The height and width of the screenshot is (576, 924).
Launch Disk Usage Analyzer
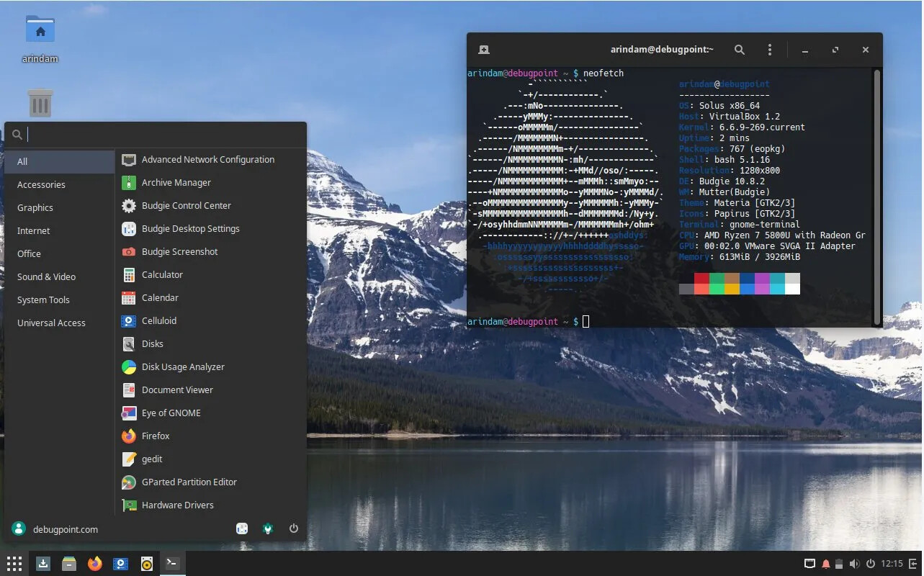coord(210,367)
